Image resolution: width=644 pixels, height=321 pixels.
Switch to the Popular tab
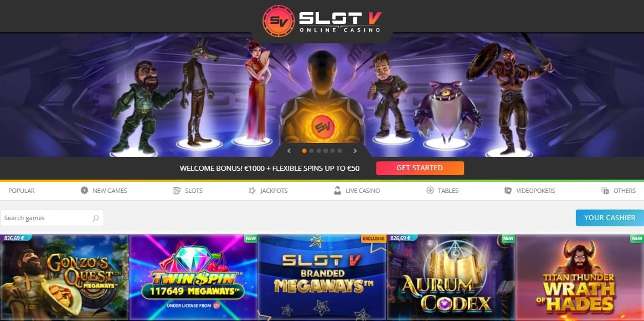click(22, 191)
